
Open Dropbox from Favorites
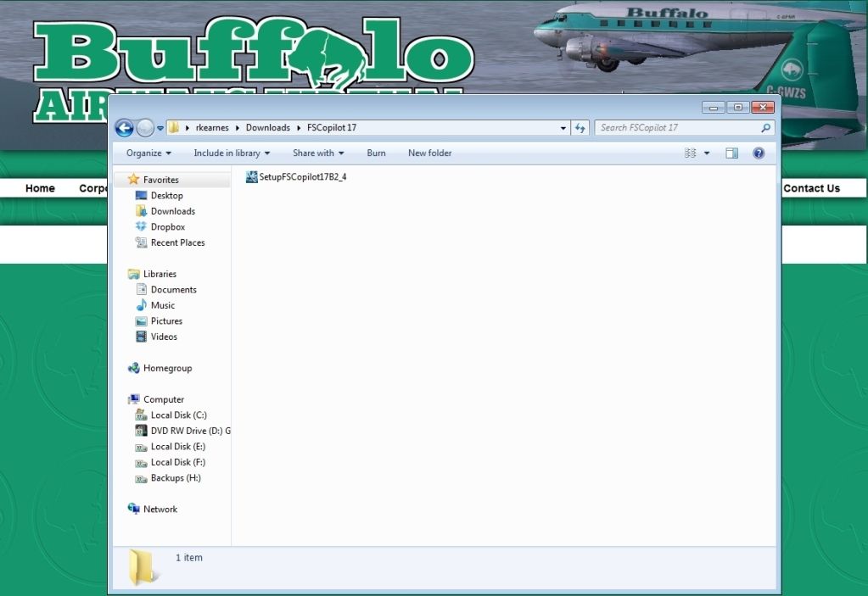pyautogui.click(x=168, y=226)
